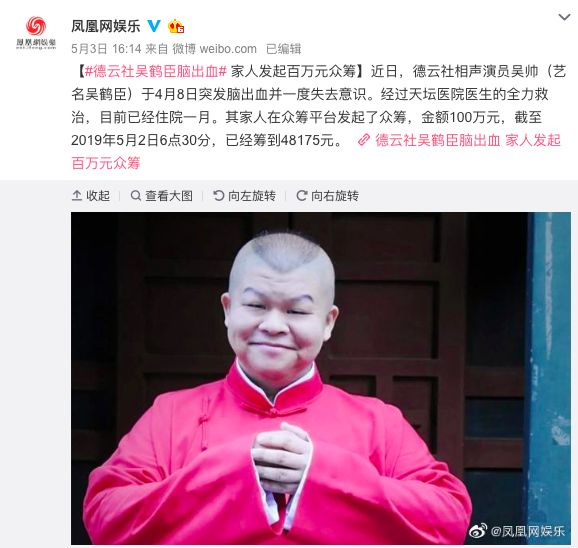This screenshot has width=578, height=548.
Task: Rotate the image left with 向左旋转
Action: coord(245,196)
